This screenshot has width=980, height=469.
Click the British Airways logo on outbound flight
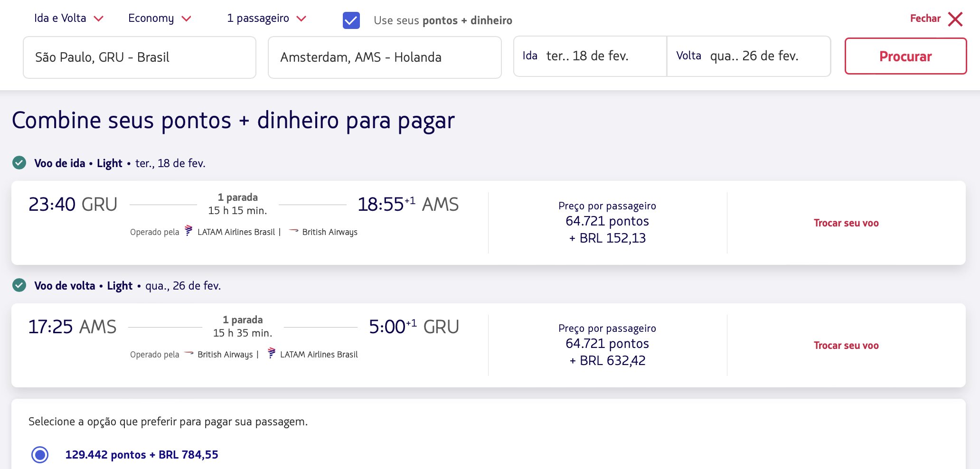(294, 231)
